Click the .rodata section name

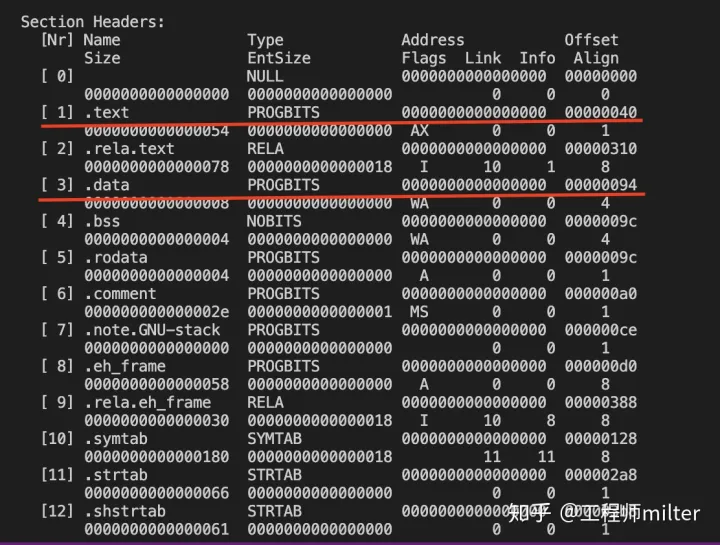click(x=116, y=258)
